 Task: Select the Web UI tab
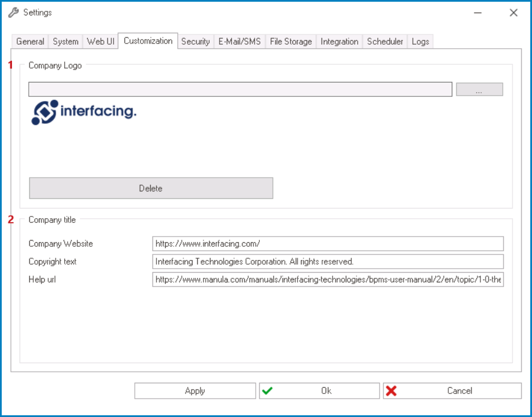(100, 41)
